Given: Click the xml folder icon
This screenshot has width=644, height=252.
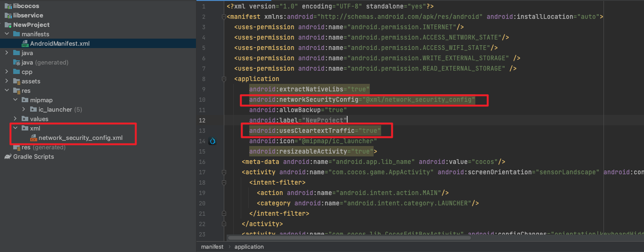Looking at the screenshot, I should click(25, 129).
